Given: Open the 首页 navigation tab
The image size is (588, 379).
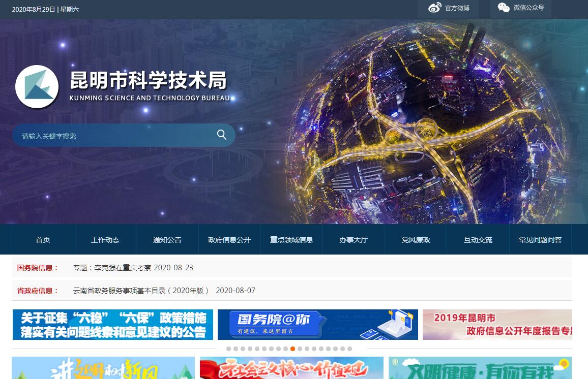Looking at the screenshot, I should [x=43, y=240].
